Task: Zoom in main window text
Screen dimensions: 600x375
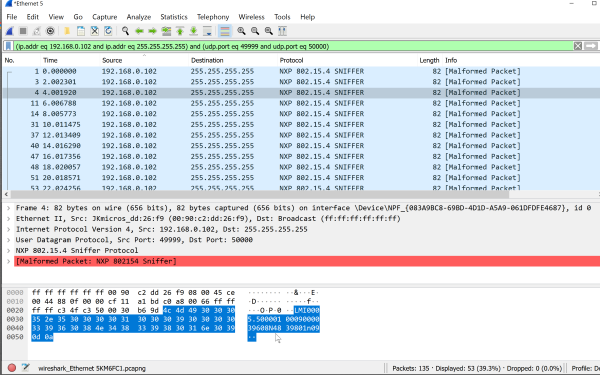Action: click(x=241, y=31)
